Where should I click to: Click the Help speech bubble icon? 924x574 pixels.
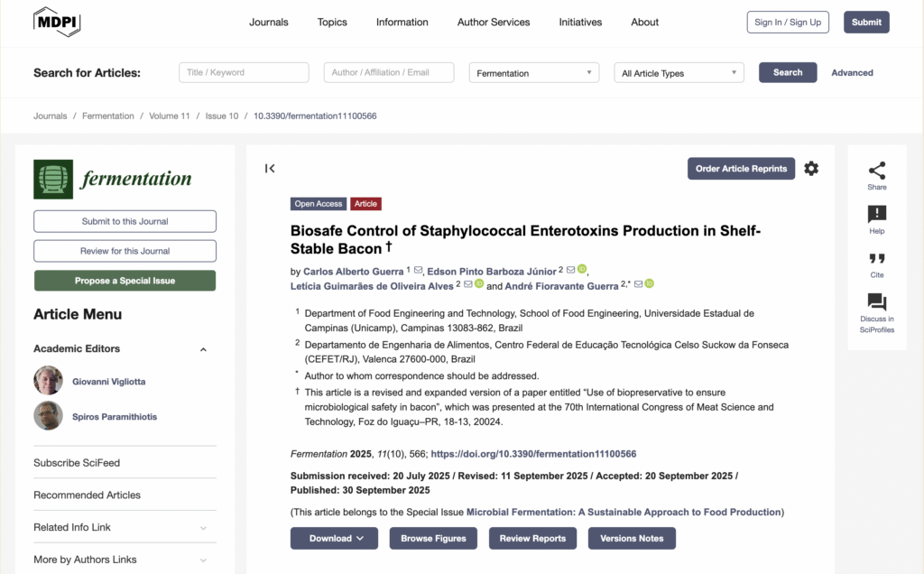tap(876, 215)
